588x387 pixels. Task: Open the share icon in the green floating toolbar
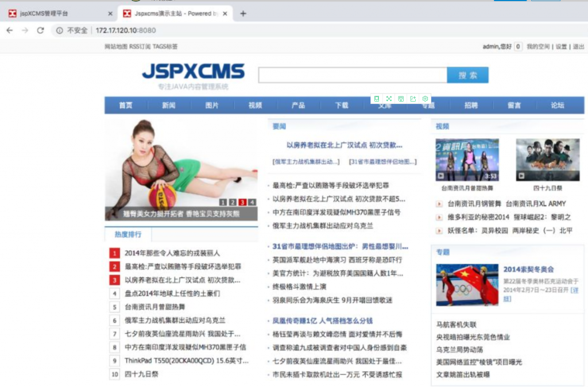(x=413, y=98)
